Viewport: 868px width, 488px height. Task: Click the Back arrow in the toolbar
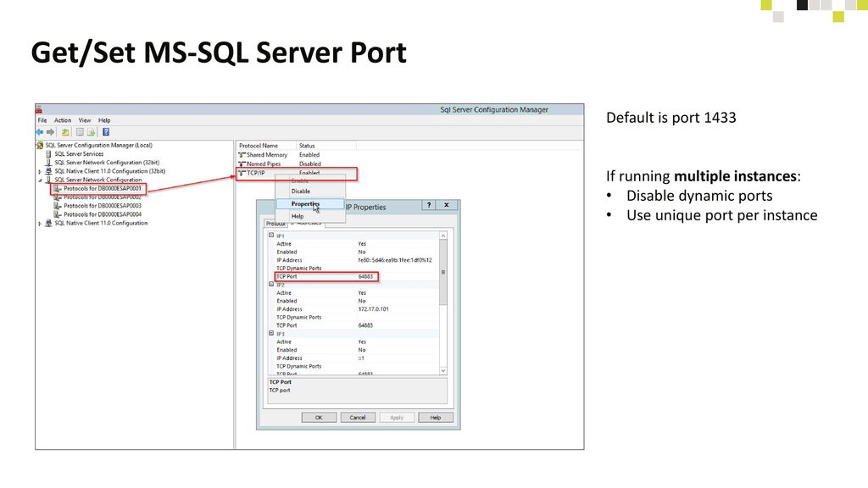pos(39,132)
